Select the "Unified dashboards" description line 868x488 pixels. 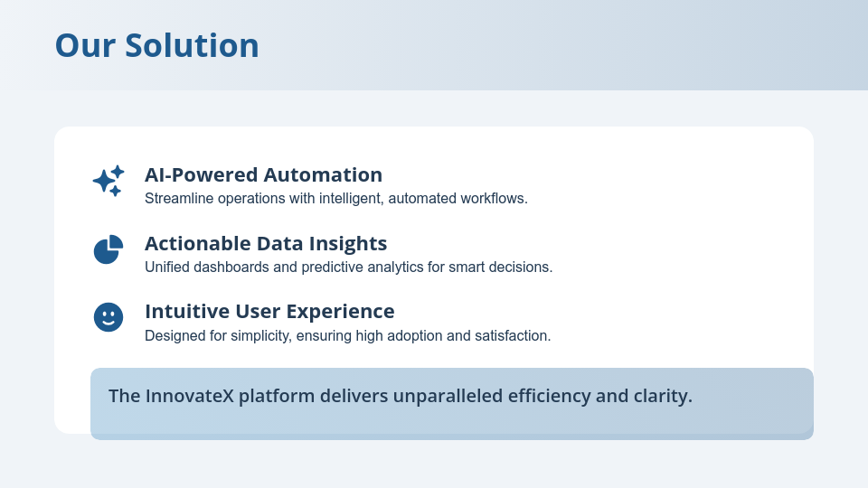tap(348, 267)
